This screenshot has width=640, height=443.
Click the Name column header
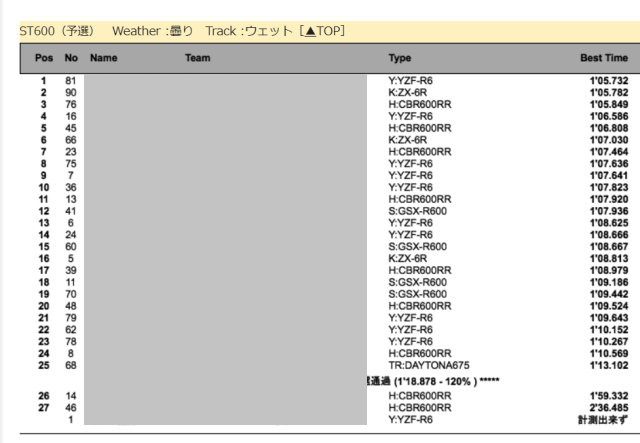104,59
